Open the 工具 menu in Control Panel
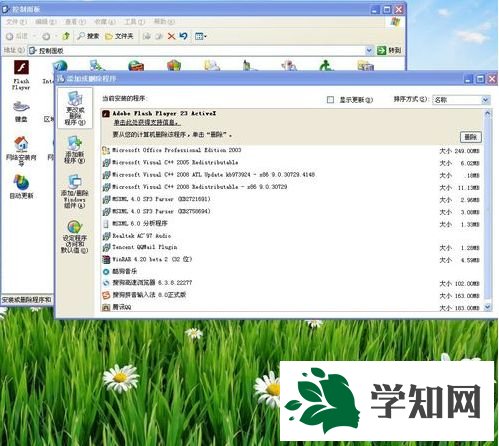The width and height of the screenshot is (499, 446). [134, 22]
